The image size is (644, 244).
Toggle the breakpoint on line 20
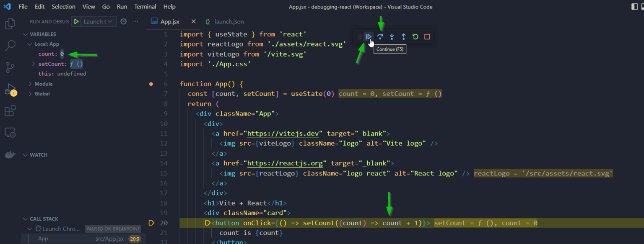click(151, 223)
